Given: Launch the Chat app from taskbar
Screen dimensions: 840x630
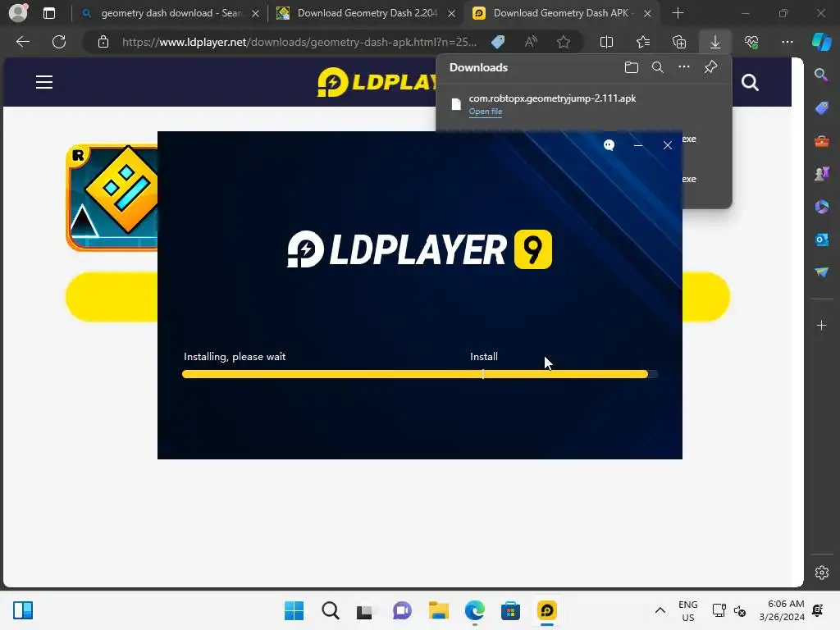Looking at the screenshot, I should coord(402,610).
